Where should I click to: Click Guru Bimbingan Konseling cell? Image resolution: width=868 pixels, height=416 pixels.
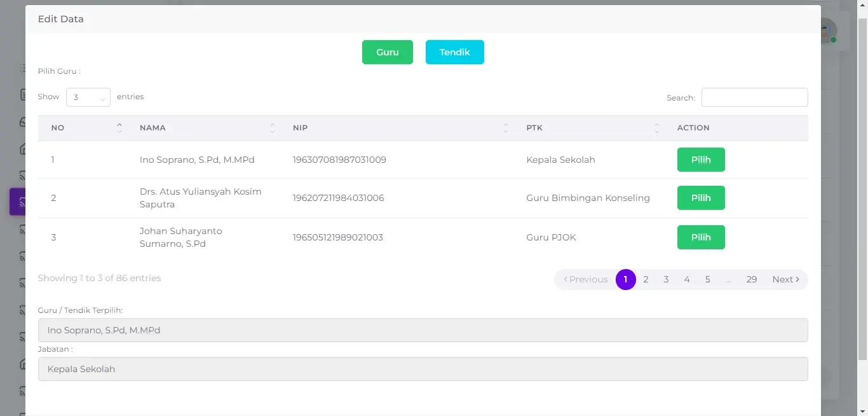[588, 198]
